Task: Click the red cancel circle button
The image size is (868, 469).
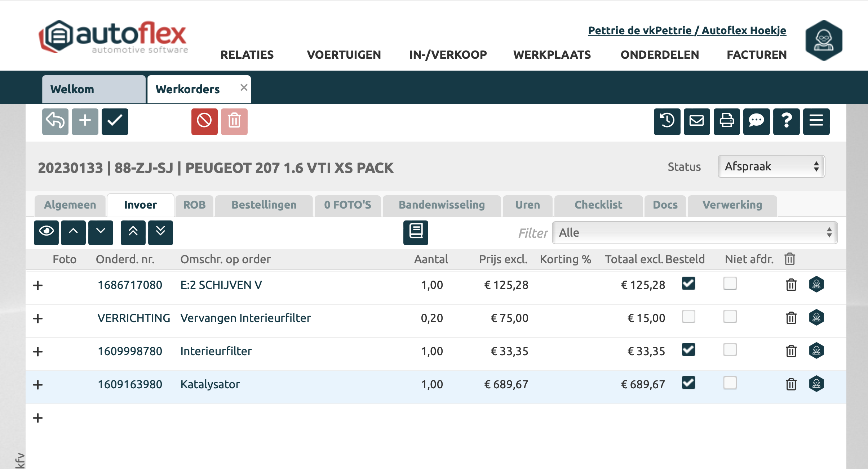Action: tap(204, 121)
